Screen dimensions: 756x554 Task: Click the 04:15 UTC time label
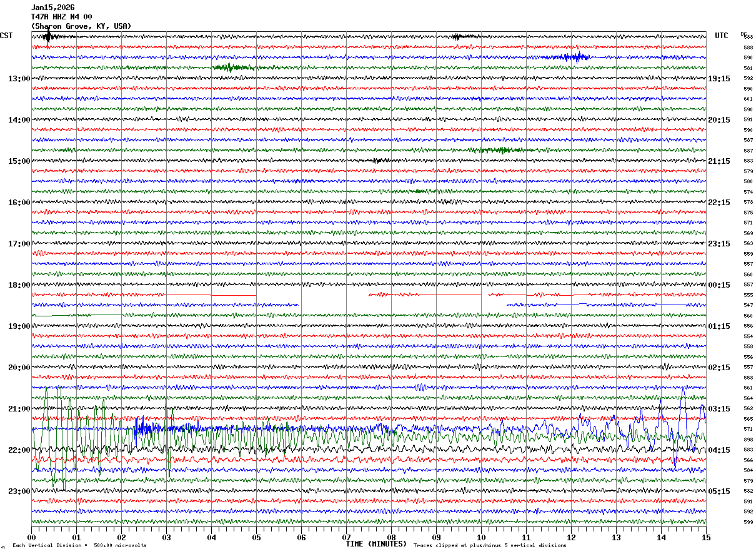[719, 450]
